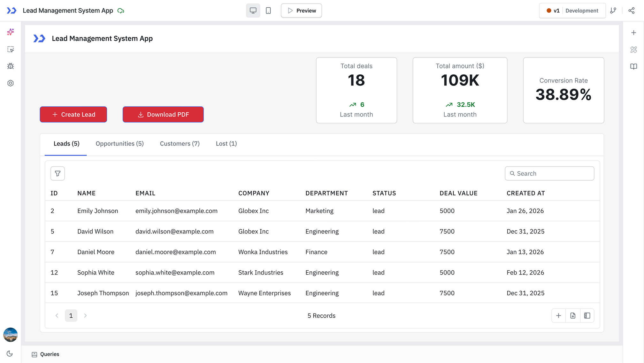Image resolution: width=644 pixels, height=363 pixels.
Task: Open the git branch versioning icon
Action: [613, 10]
